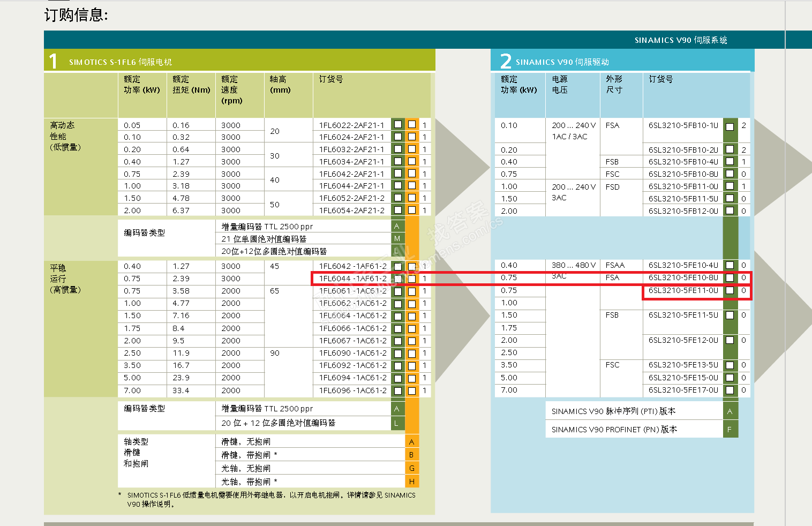Select the SIMOTICS S-1FL6 伺服电机 section header

click(121, 62)
